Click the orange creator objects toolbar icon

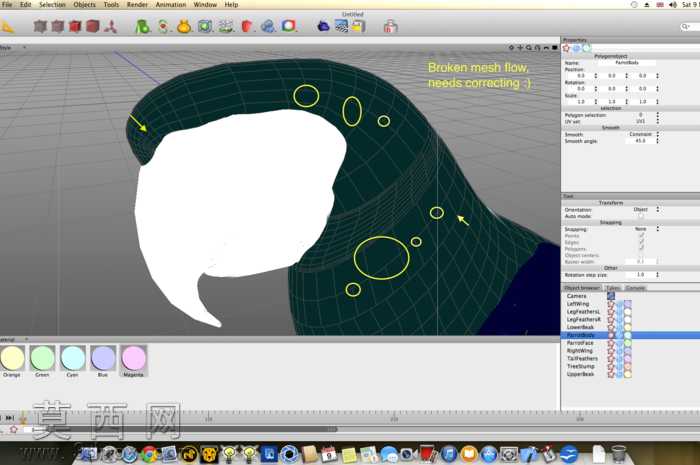pos(184,26)
